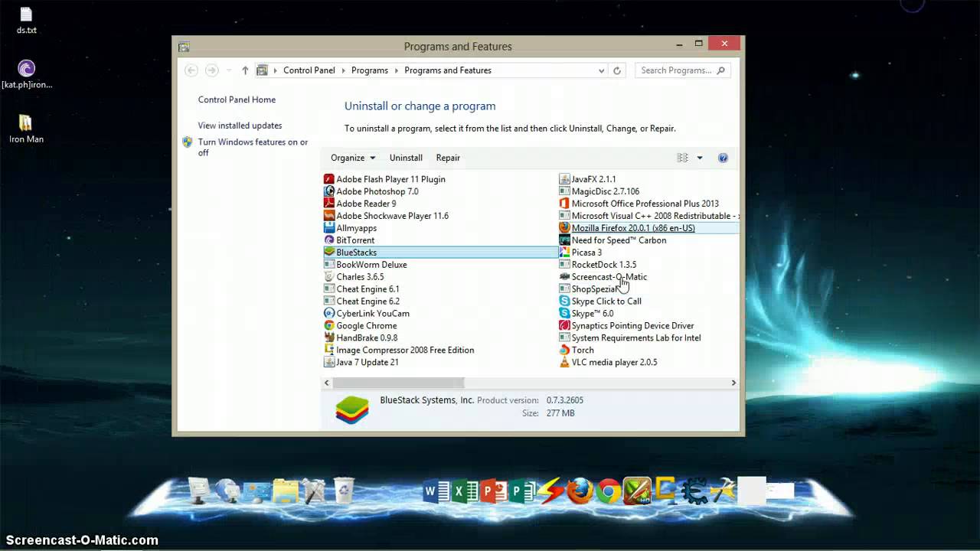Change view using the view icon button
This screenshot has width=980, height=551.
tap(682, 158)
